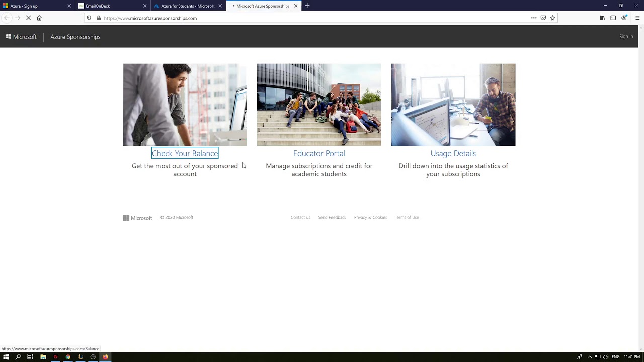Open the Privacy & Cookies footer link
The image size is (644, 362).
coord(371,218)
